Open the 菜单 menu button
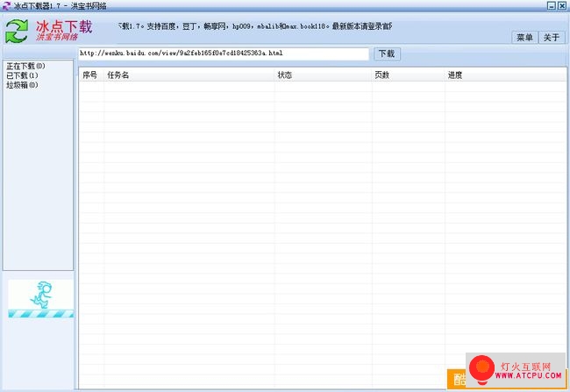The height and width of the screenshot is (392, 570). [524, 38]
